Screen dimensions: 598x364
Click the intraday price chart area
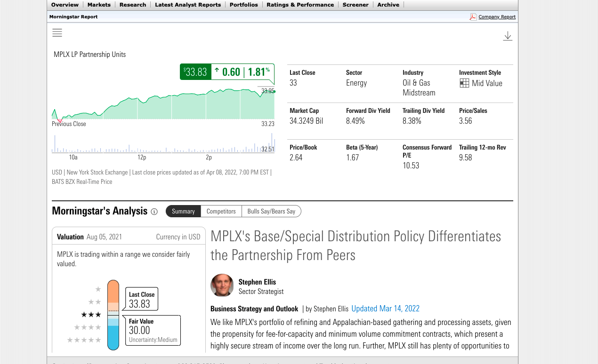click(x=163, y=103)
